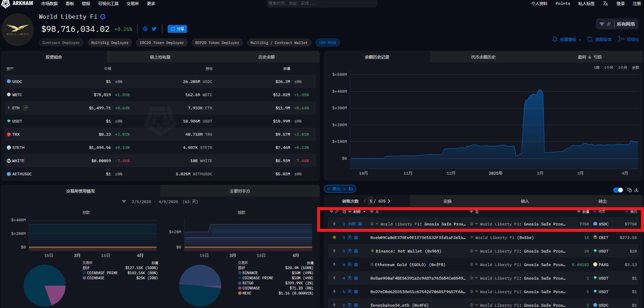Viewport: 644px width, 308px height.
Task: Go to previous transfers page arrow
Action: point(365,201)
